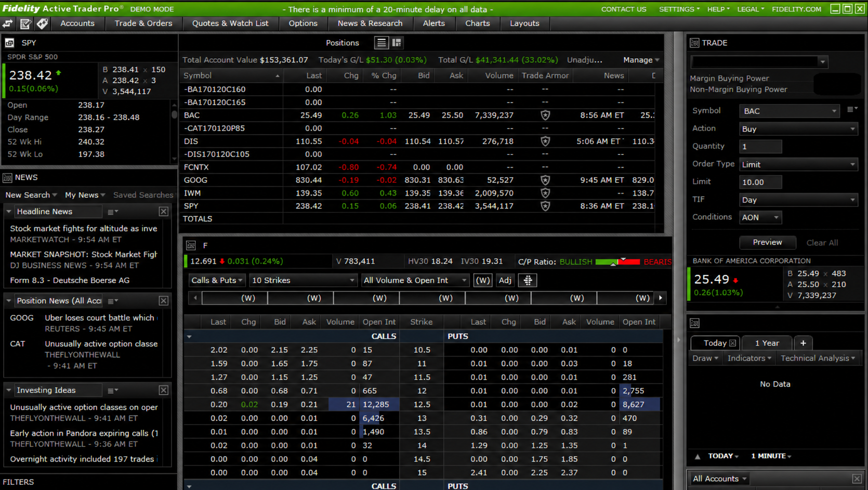Click the Preview order button
This screenshot has width=868, height=490.
767,242
